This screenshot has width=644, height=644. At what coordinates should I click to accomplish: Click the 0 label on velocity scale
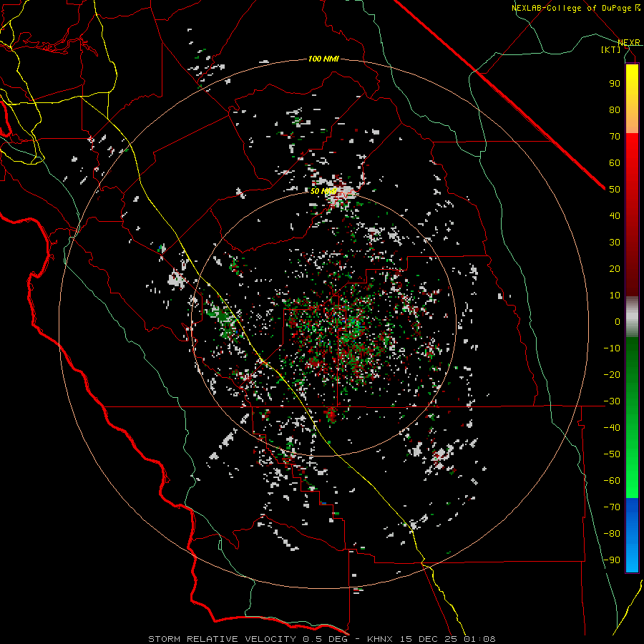coord(618,321)
